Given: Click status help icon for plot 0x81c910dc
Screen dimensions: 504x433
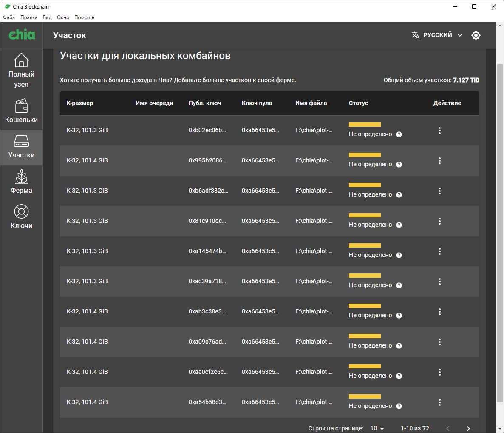Looking at the screenshot, I should [x=399, y=225].
